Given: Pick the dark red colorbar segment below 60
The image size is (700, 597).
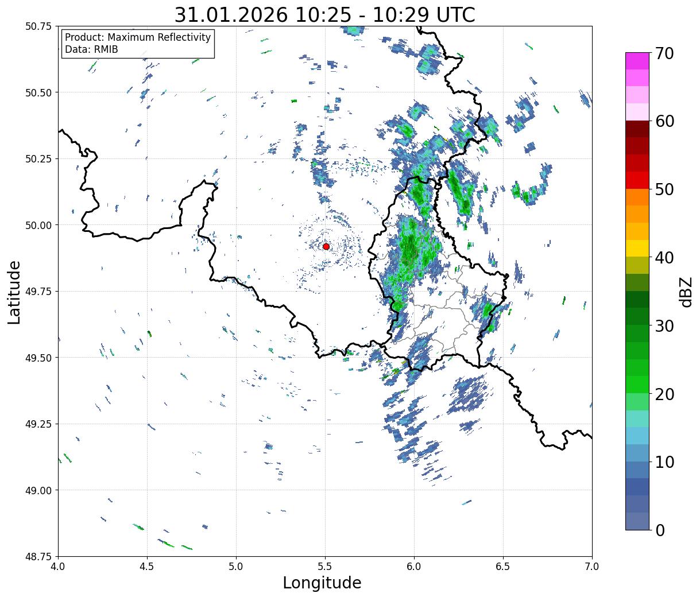Looking at the screenshot, I should [x=637, y=129].
